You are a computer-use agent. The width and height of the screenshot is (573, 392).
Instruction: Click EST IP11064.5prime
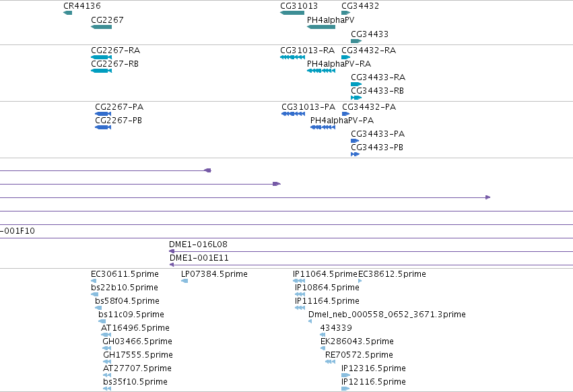(x=325, y=274)
